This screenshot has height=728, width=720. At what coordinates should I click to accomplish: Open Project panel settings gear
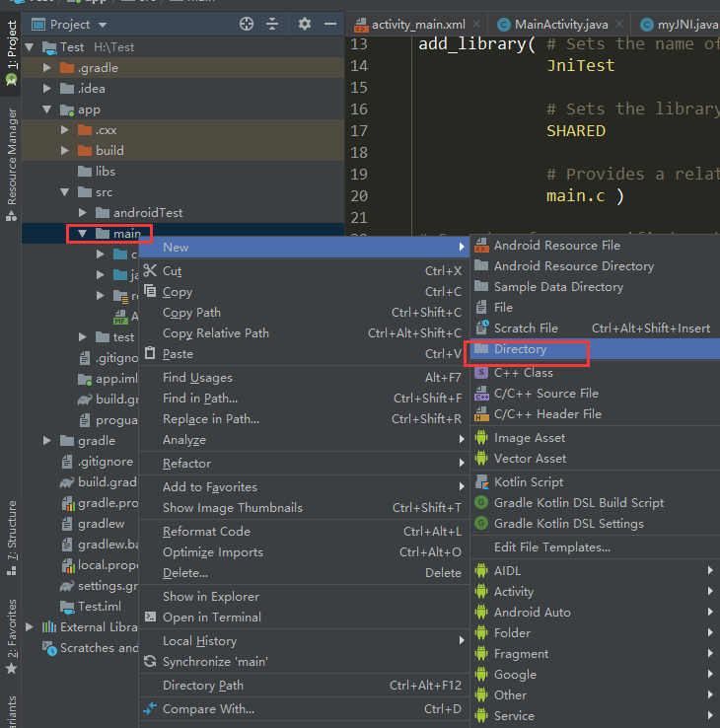tap(305, 24)
